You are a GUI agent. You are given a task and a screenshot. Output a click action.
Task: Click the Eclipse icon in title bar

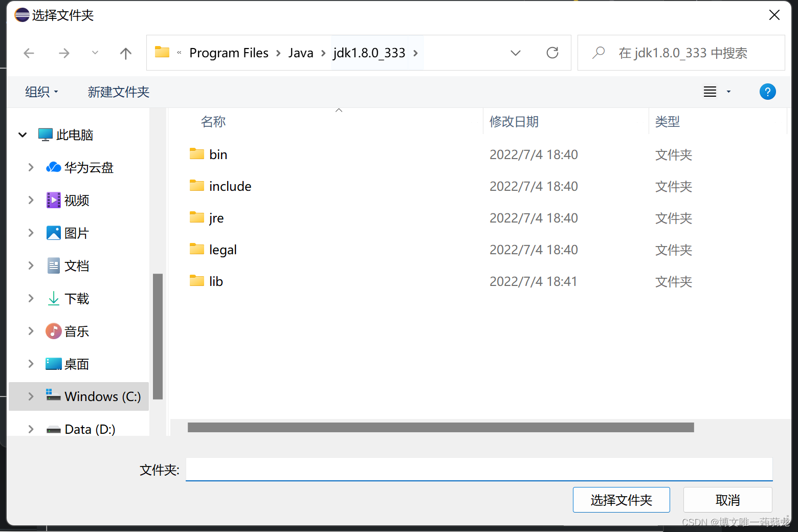click(22, 15)
